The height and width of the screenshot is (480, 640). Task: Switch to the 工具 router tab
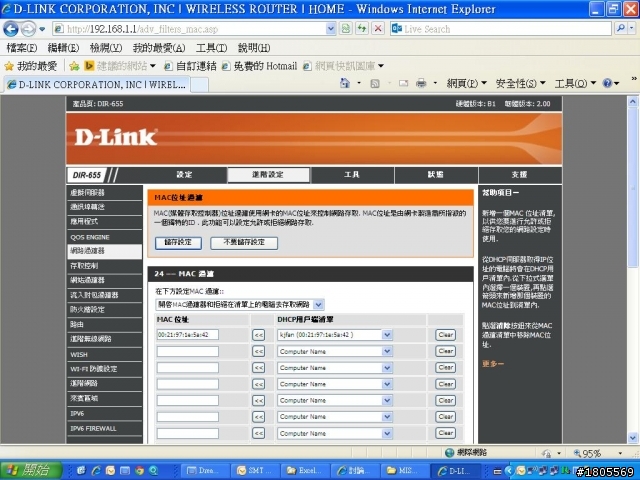coord(352,175)
